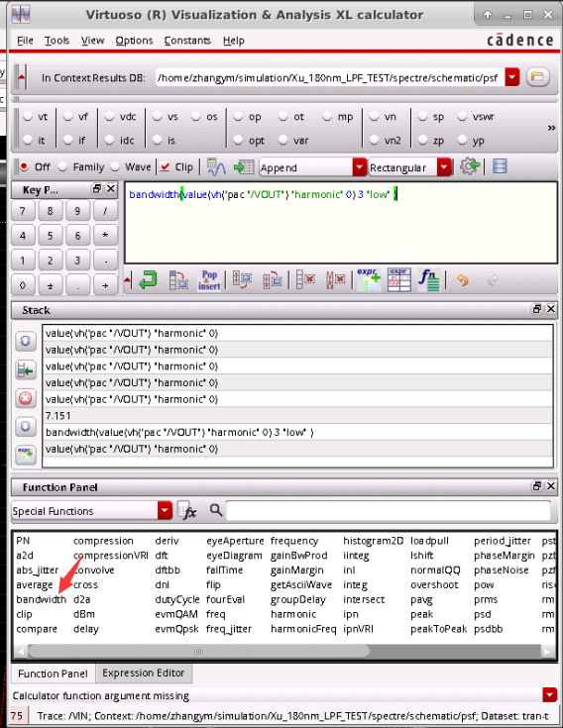This screenshot has width=563, height=728.
Task: Click the harmonicFreq function
Action: [x=303, y=629]
